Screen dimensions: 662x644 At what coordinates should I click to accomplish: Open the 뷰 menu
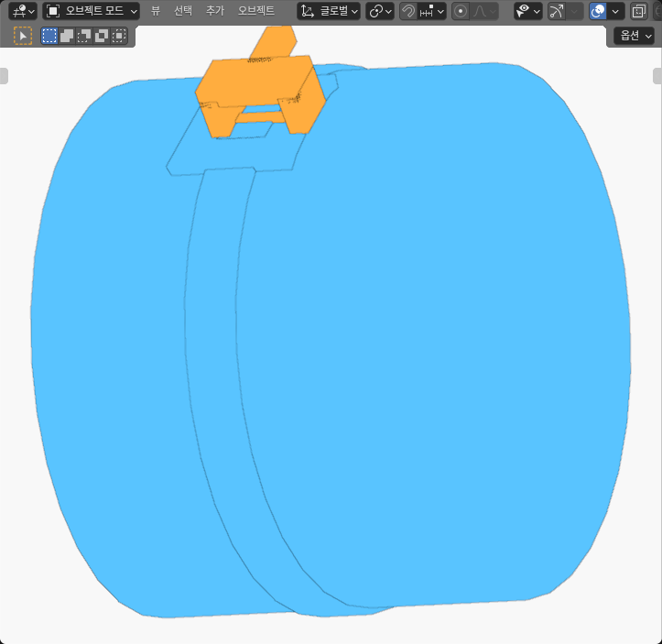(156, 11)
